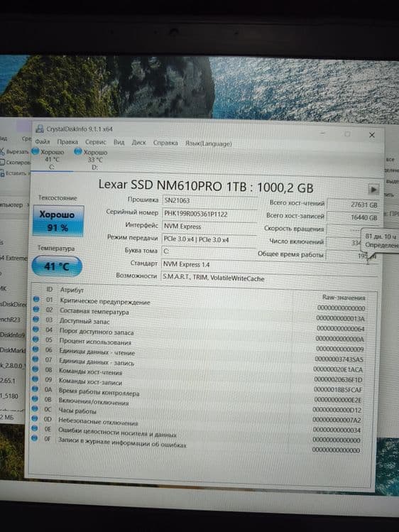
Task: Click the Скопировать button in Explorer window
Action: 16,163
